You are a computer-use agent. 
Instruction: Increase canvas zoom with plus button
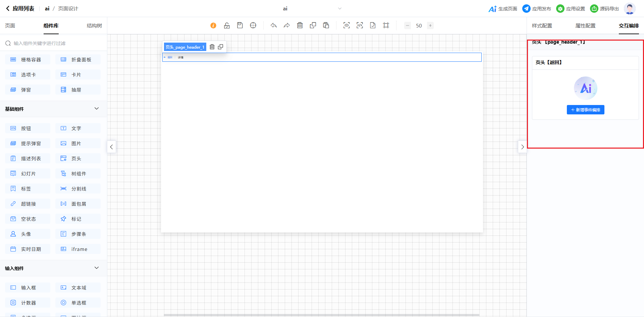(x=430, y=25)
